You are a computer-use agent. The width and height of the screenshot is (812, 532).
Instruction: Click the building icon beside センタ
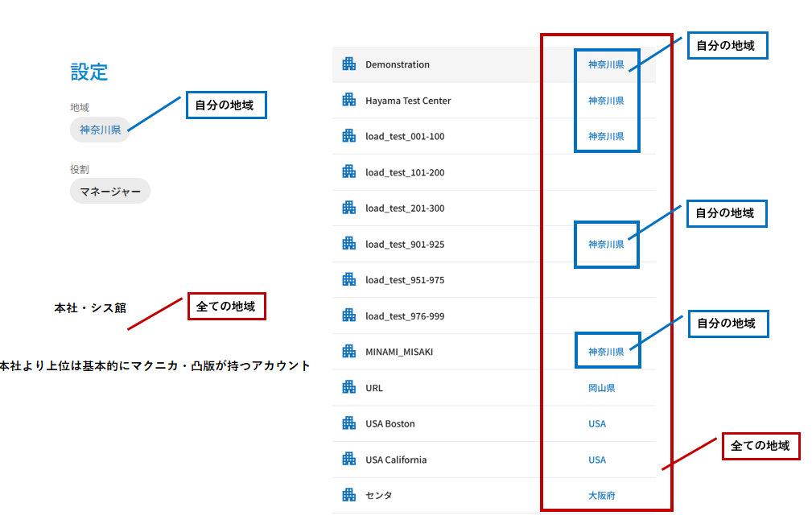coord(348,495)
